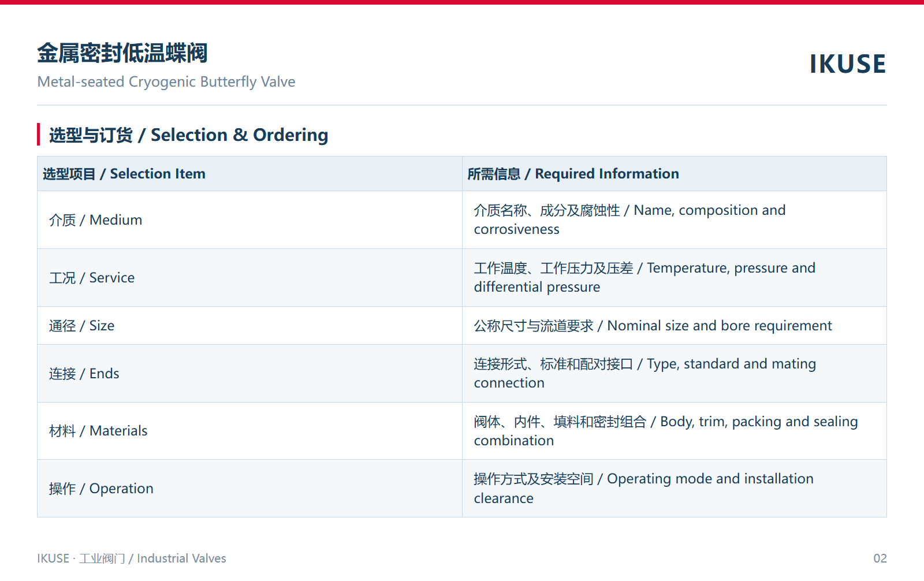The width and height of the screenshot is (924, 581).
Task: Click the Body, trim, packing and sealing cell
Action: click(675, 431)
